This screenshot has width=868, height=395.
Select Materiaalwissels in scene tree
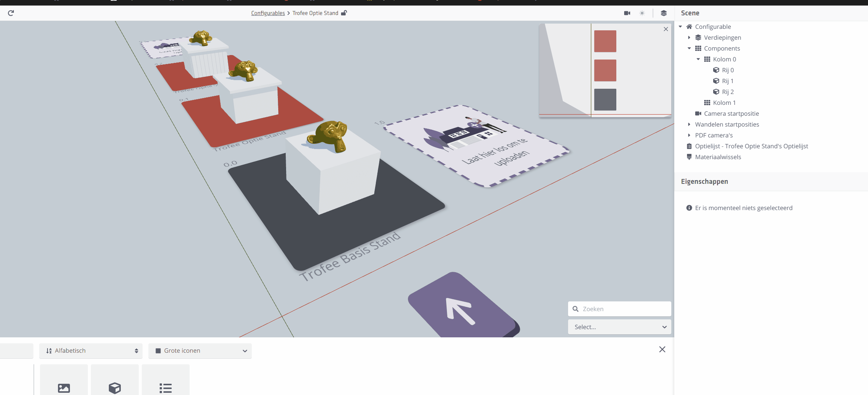(718, 157)
